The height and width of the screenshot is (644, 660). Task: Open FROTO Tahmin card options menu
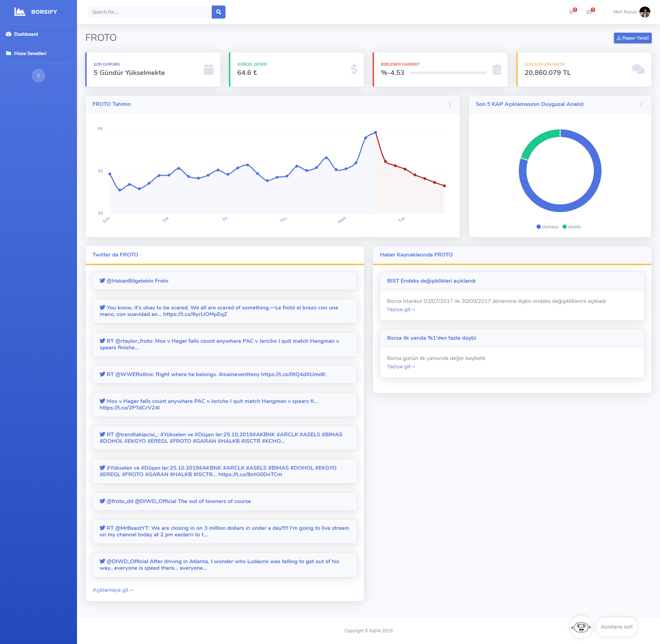450,105
